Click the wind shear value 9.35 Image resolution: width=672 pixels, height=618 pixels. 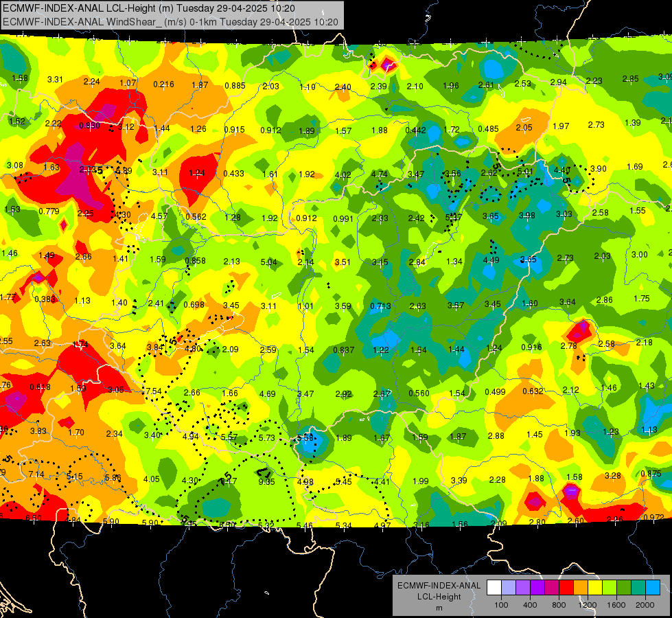click(266, 481)
